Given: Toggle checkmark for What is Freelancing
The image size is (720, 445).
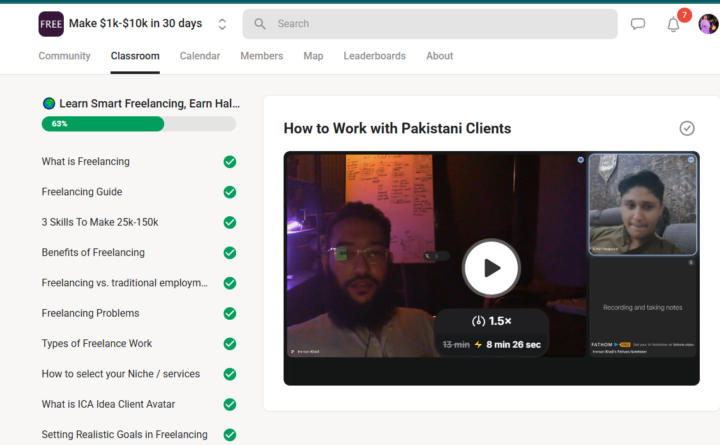Looking at the screenshot, I should (230, 162).
